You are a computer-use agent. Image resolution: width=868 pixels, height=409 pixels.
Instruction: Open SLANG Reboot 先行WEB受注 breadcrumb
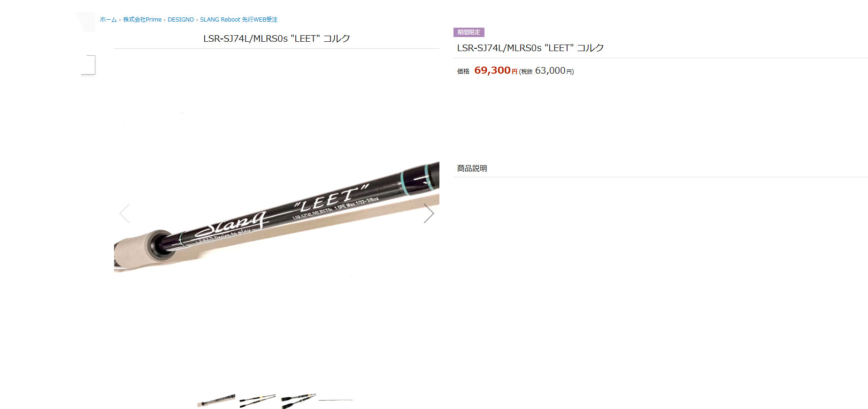point(238,20)
